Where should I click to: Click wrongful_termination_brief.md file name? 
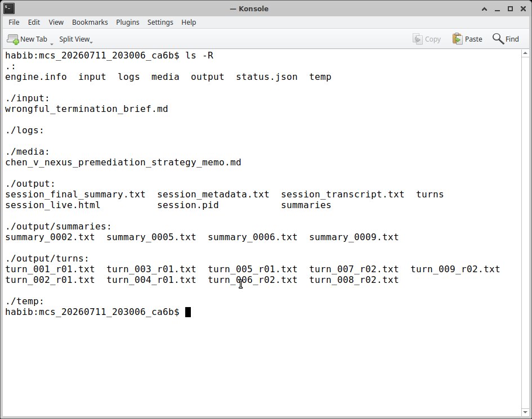tap(87, 109)
